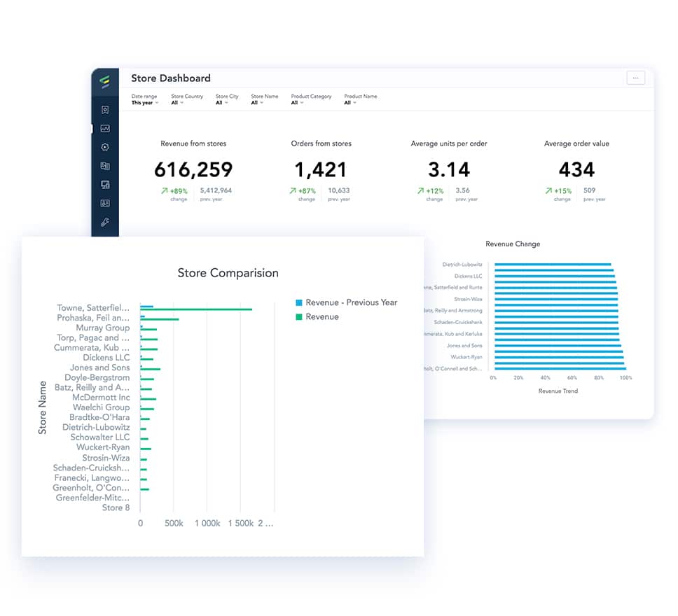The image size is (678, 616).
Task: Open settings via the gear icon
Action: (106, 147)
